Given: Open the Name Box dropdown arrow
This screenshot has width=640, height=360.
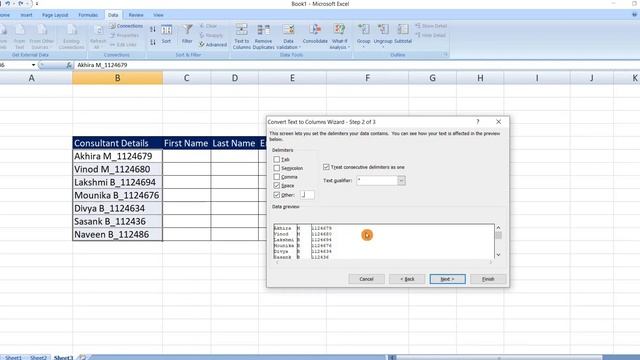Looking at the screenshot, I should click(33, 65).
